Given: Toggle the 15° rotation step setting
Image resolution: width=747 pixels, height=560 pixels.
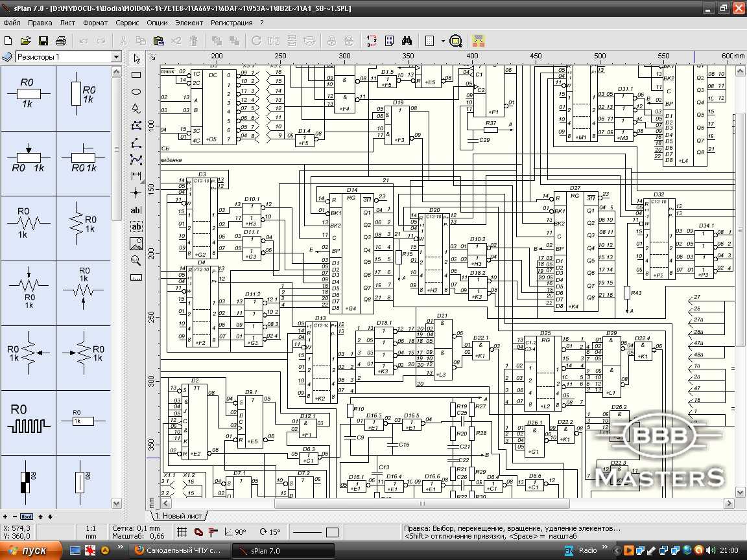Looking at the screenshot, I should (270, 532).
